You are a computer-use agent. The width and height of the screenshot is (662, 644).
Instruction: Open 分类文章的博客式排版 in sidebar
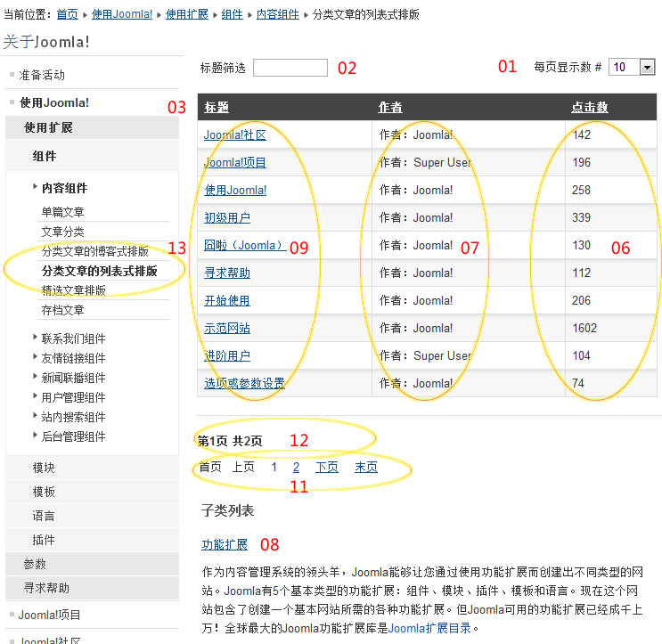point(95,251)
